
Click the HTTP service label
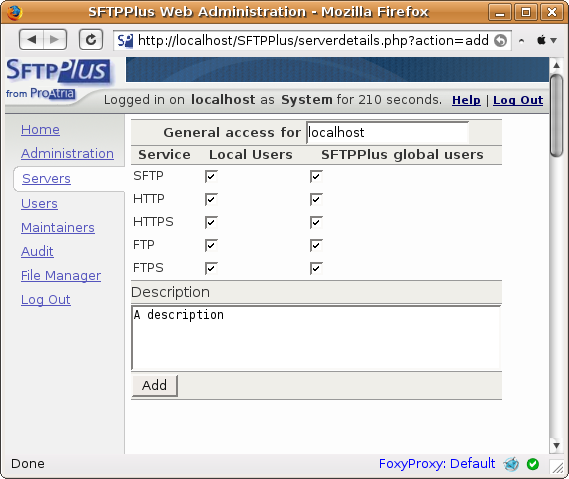[x=149, y=199]
